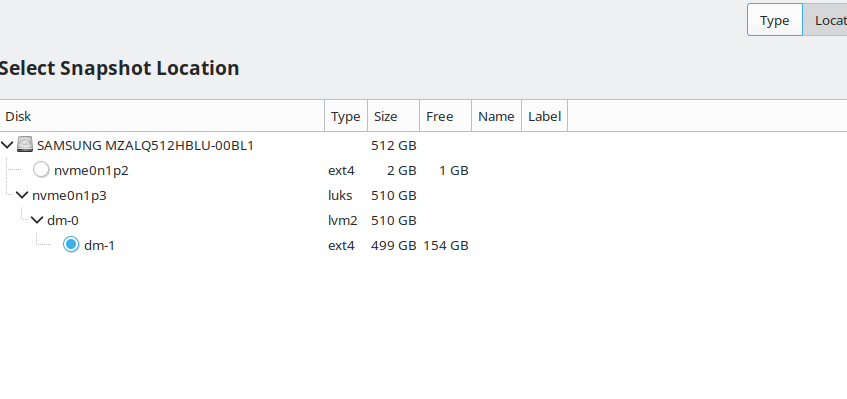Collapse the SAMSUNG MZALQ512HBLU-00BL1 disk tree
Image resolution: width=847 pixels, height=399 pixels.
click(7, 145)
